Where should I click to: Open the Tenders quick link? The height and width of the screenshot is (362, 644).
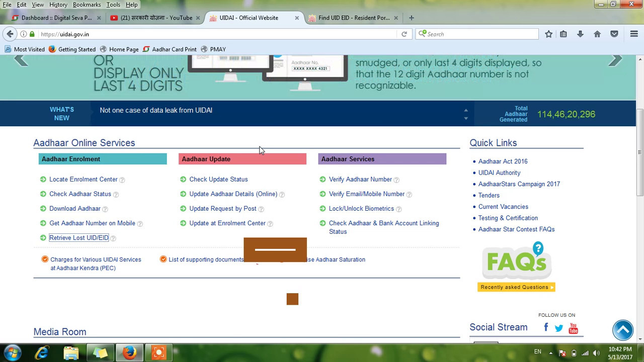click(x=489, y=196)
